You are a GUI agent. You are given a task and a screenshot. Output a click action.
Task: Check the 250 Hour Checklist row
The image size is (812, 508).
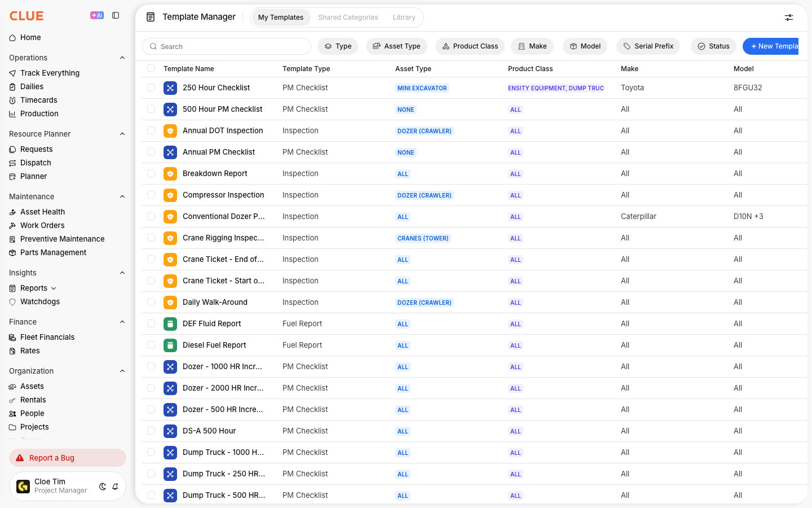151,87
